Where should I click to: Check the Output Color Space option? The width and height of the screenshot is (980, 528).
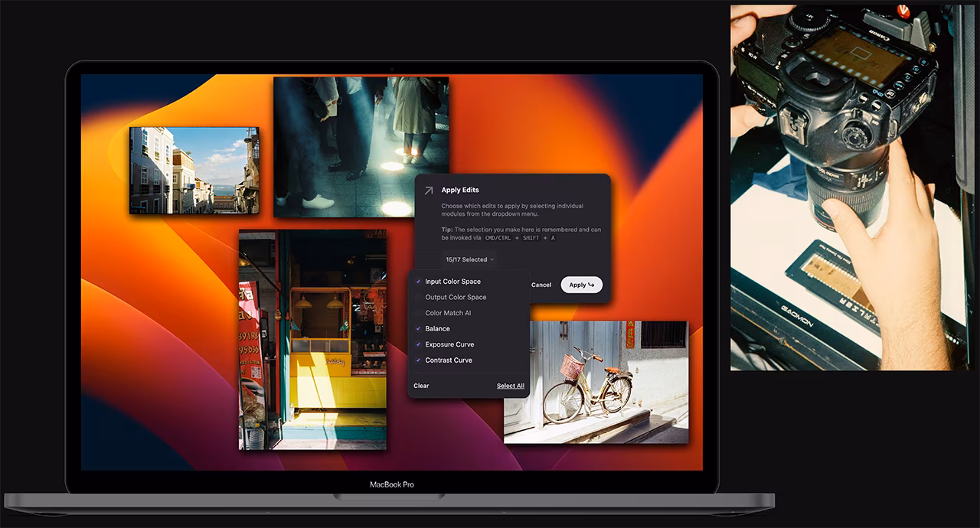click(418, 297)
